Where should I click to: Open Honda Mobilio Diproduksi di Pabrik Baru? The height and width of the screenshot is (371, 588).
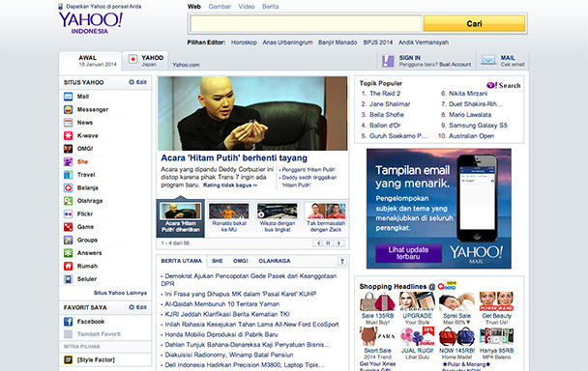221,334
